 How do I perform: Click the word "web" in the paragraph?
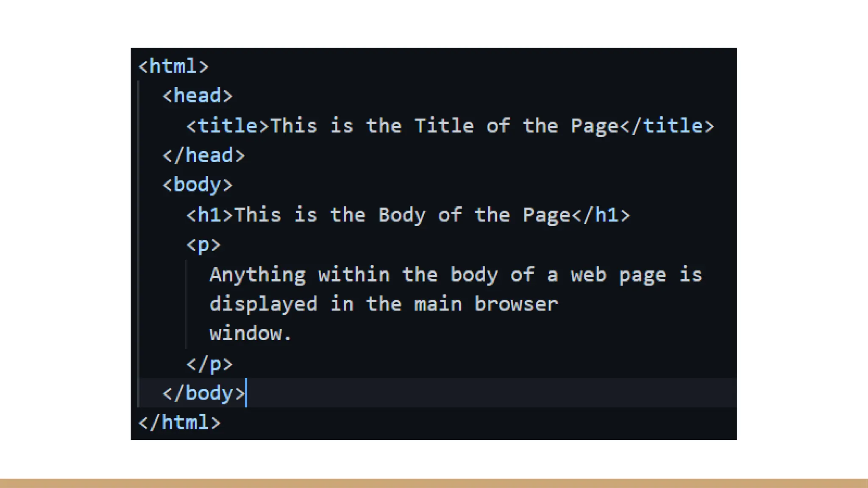coord(588,275)
